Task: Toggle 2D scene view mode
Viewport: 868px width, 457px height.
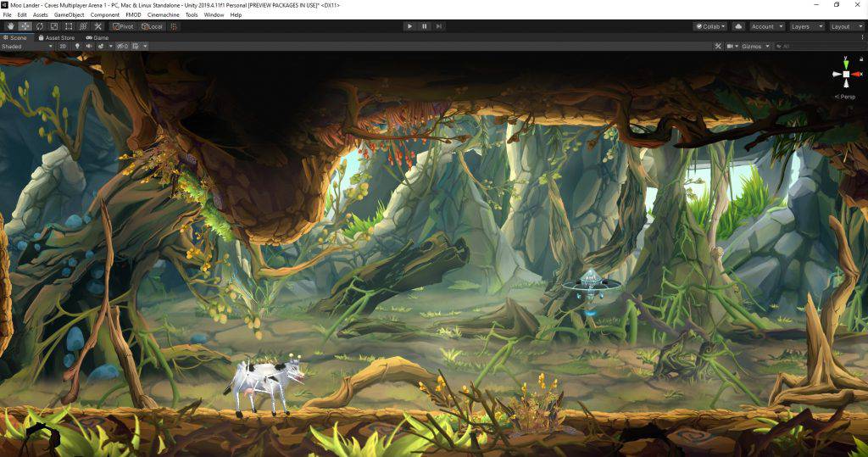Action: pos(63,47)
